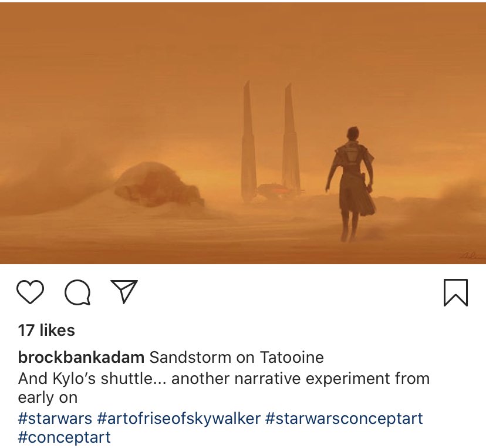Tap the left upright wing of the shuttle
The width and height of the screenshot is (486, 448).
pyautogui.click(x=249, y=141)
